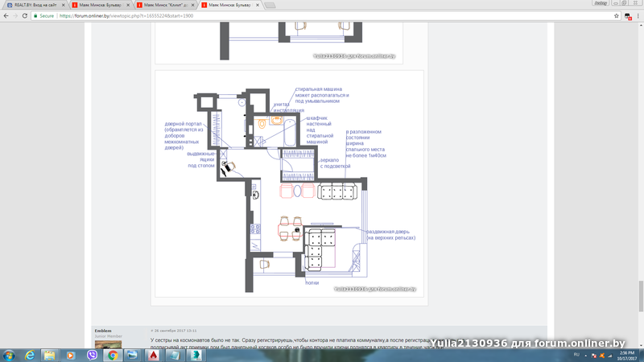
Task: Select the active fourth 'Маяк Минска: Бульвар' tab
Action: (230, 5)
